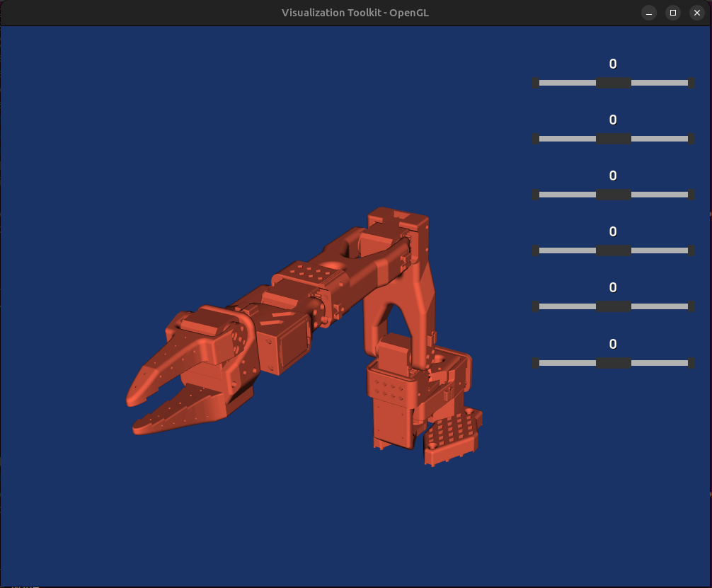Screen dimensions: 712x588
Task: Click left end cap of the third slider
Action: (536, 195)
